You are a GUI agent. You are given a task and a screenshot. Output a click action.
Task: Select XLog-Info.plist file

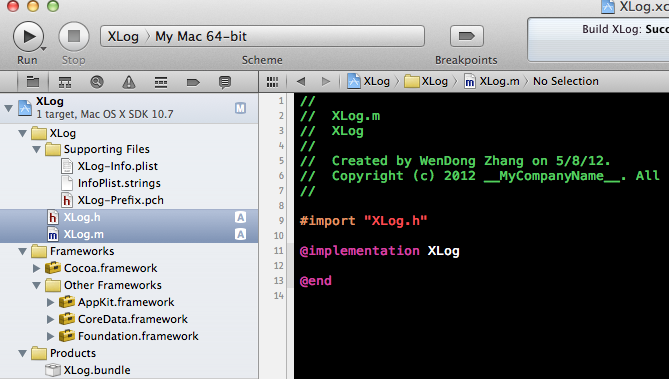[129, 166]
